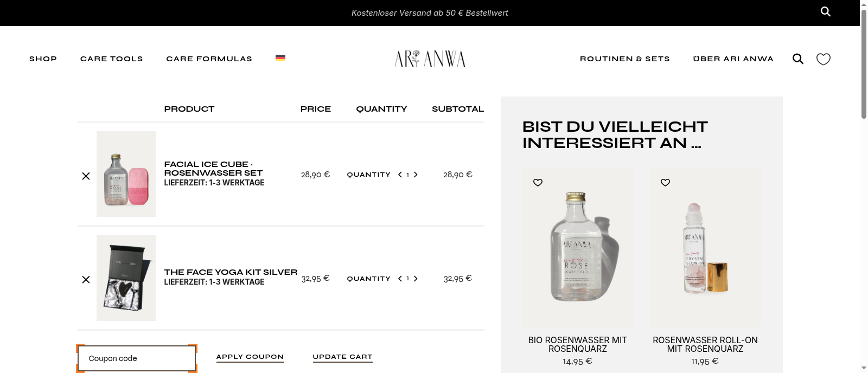Screen dimensions: 868x373
Task: Remove the Facial Ice Cube set with the X
Action: click(86, 175)
